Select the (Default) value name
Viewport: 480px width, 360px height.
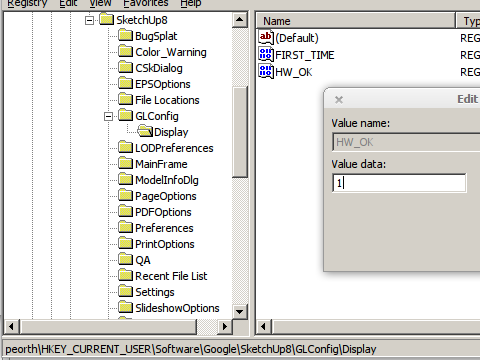pos(297,38)
